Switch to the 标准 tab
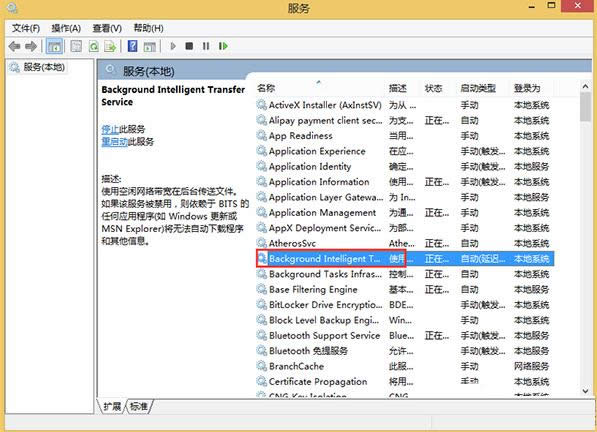Screen dimensions: 597x432 139,406
